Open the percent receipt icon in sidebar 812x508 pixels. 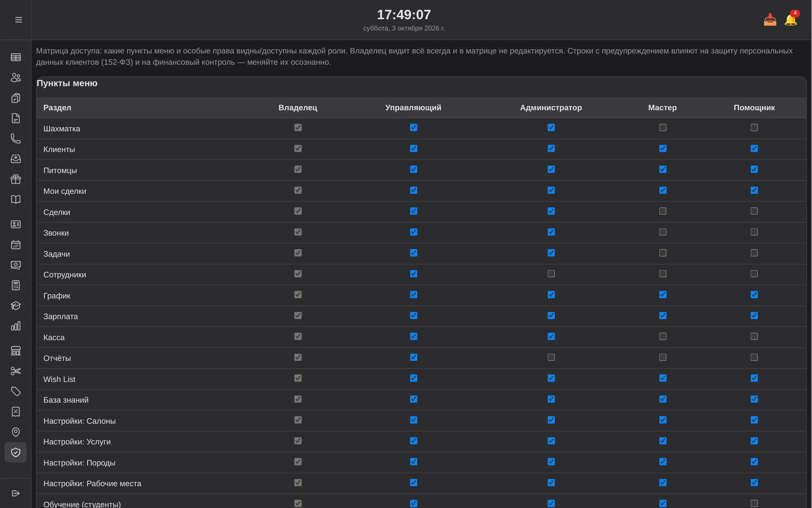click(15, 412)
